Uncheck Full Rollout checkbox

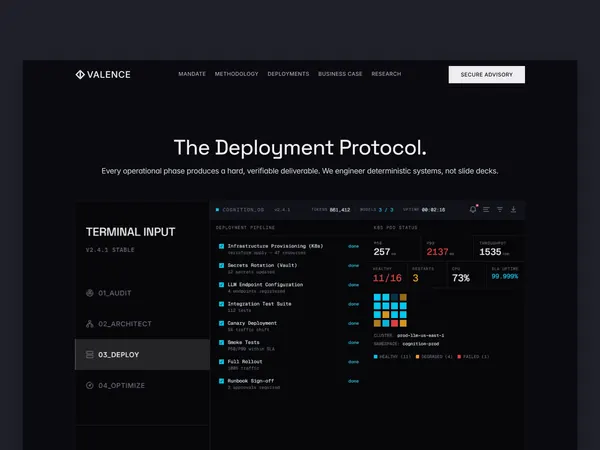point(221,362)
